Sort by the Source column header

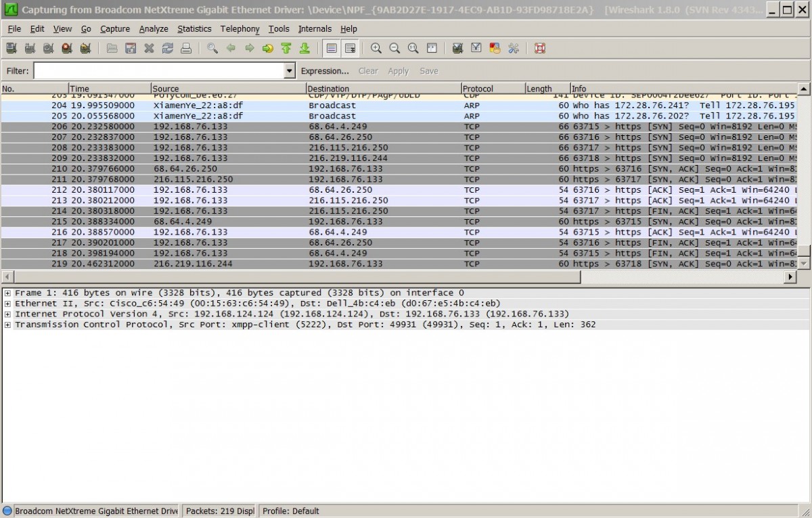pyautogui.click(x=228, y=89)
